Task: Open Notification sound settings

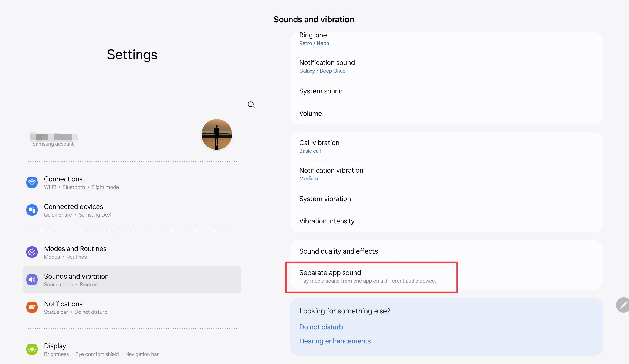Action: [327, 66]
